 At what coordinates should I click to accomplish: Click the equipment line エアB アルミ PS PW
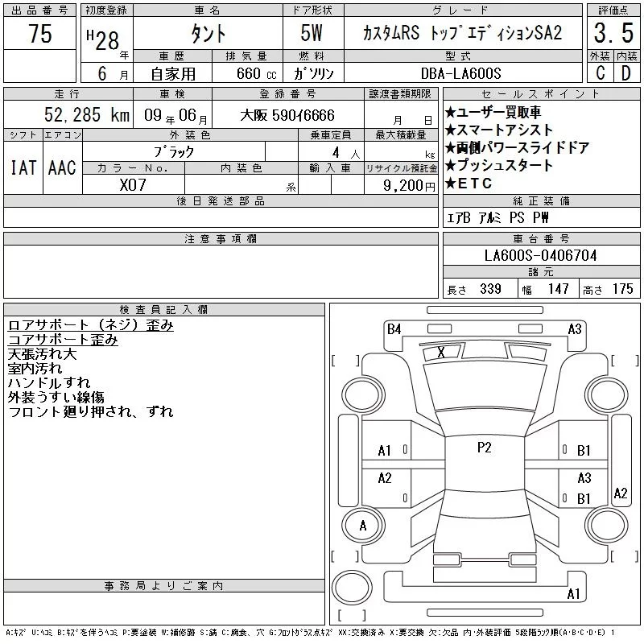click(x=497, y=217)
